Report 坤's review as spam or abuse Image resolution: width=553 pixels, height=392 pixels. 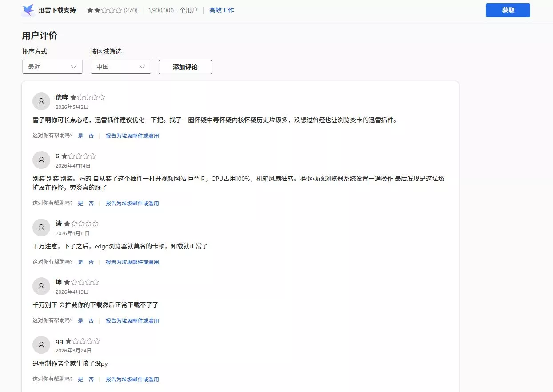click(x=132, y=321)
